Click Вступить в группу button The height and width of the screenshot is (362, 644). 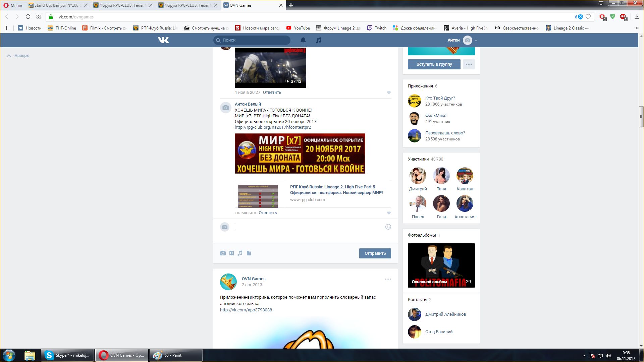(434, 64)
